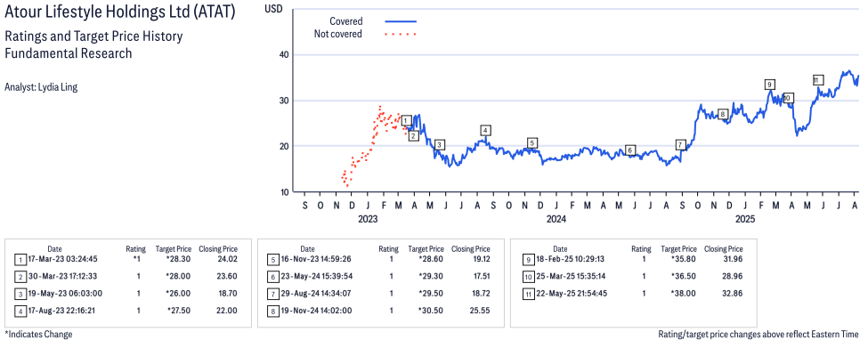Click the target price *29.30

pyautogui.click(x=431, y=276)
